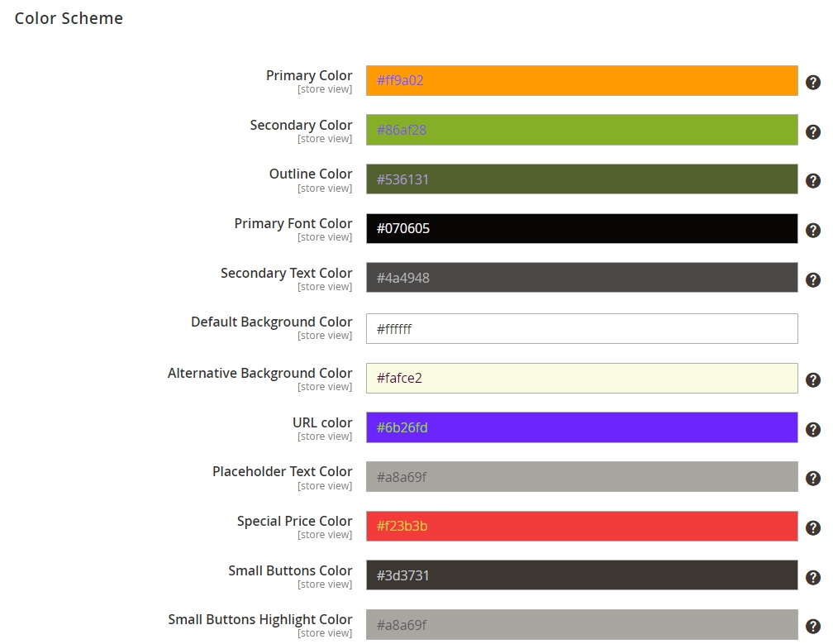Click the Primary Font Color label
This screenshot has width=833, height=644.
(293, 224)
